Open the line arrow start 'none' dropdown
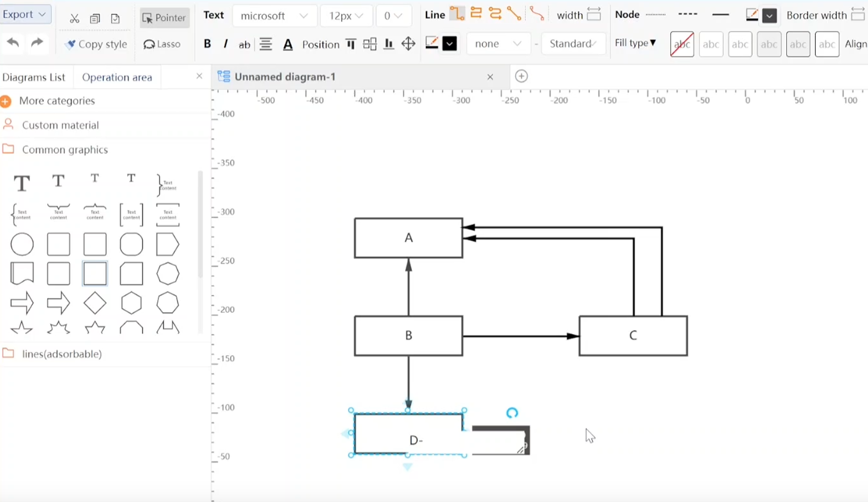The height and width of the screenshot is (502, 868). pos(498,43)
